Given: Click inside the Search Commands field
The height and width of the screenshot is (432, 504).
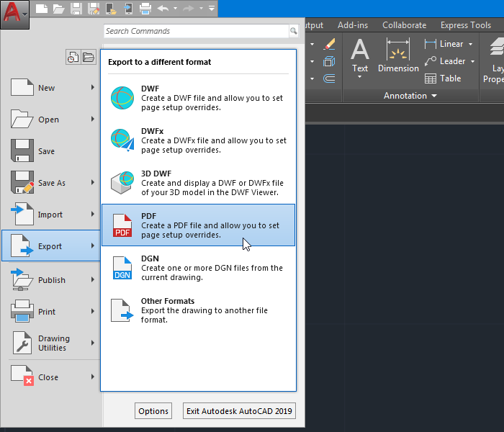Looking at the screenshot, I should point(194,32).
